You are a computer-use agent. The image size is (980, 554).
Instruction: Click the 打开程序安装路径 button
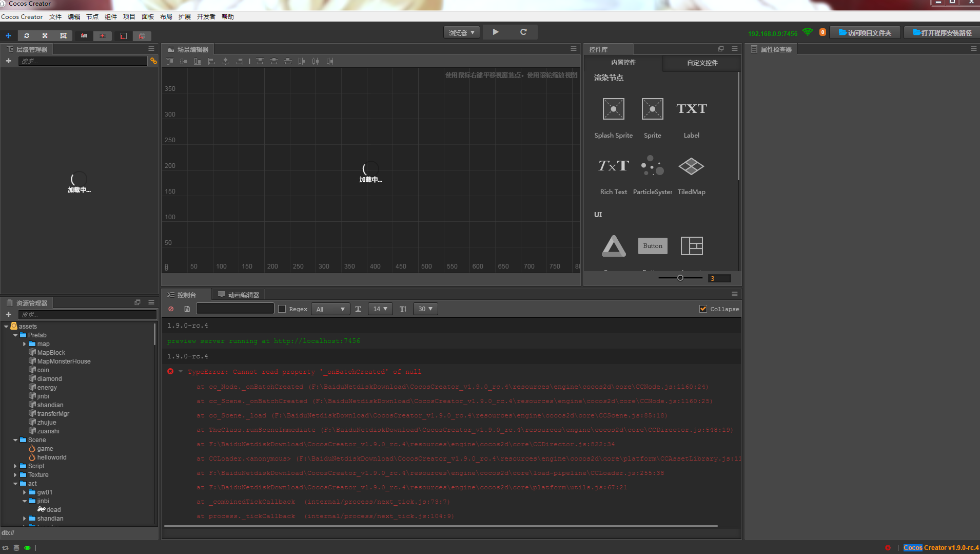click(x=942, y=33)
